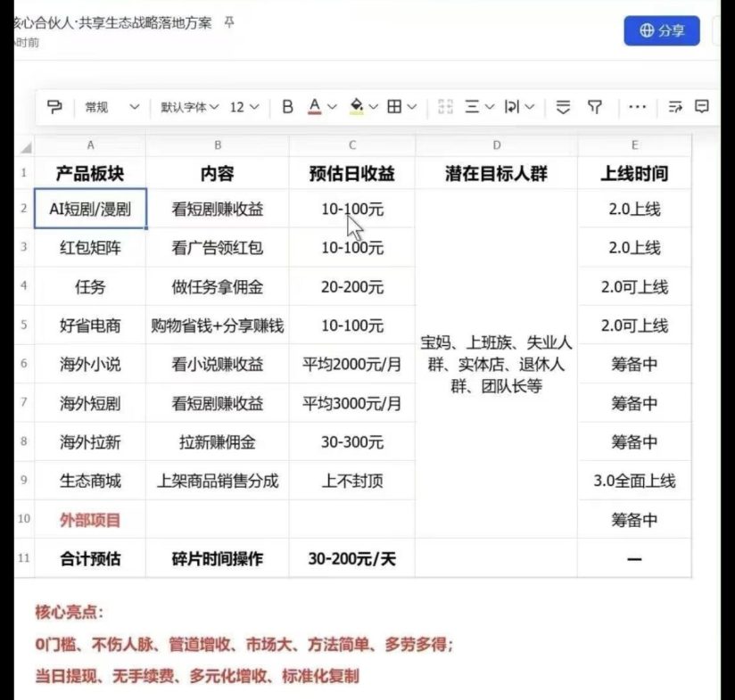
Task: Click the select-all corner triangle
Action: pyautogui.click(x=26, y=148)
